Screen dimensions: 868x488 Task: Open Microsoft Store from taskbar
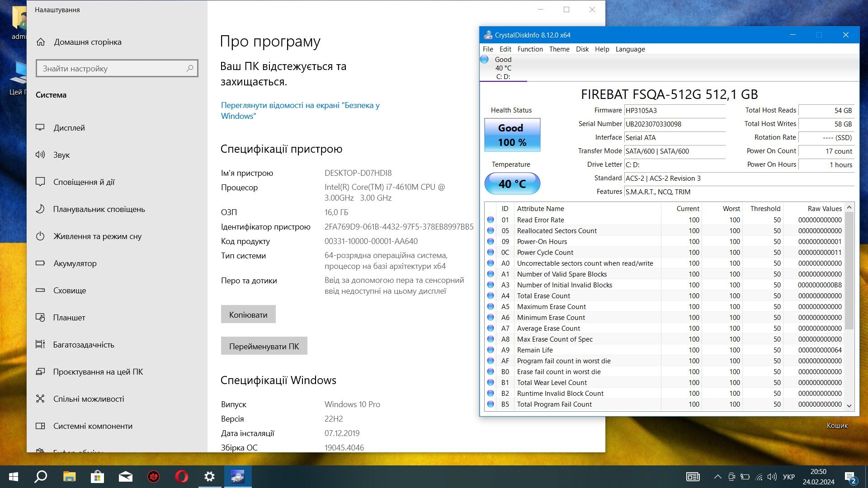(97, 477)
